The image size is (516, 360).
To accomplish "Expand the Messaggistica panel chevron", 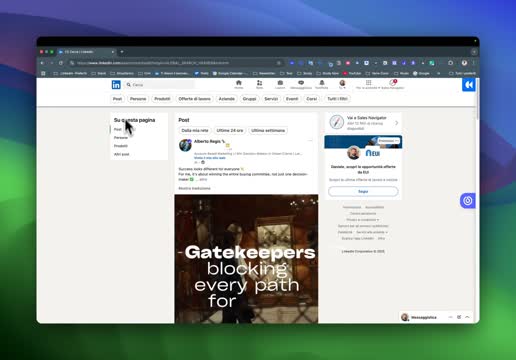I will [x=467, y=317].
